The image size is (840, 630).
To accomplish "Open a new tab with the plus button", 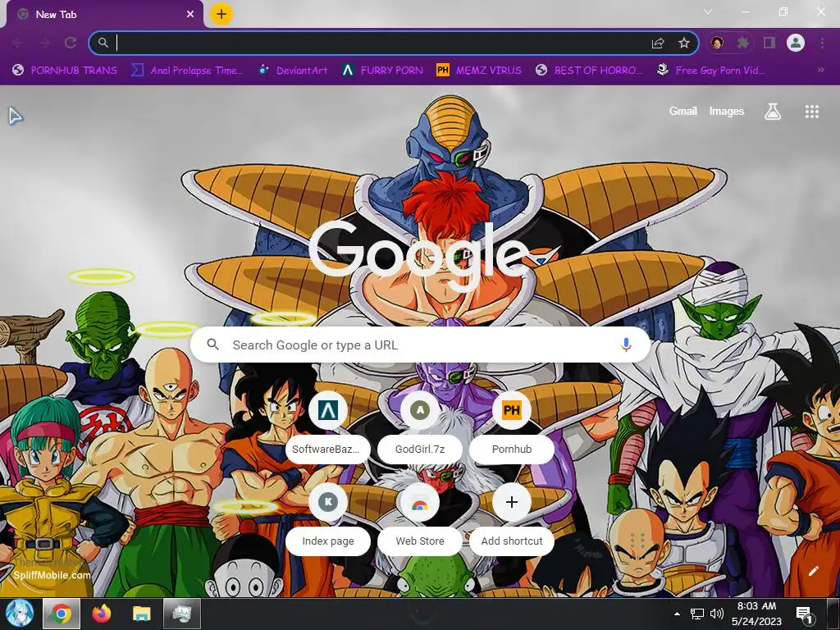I will [221, 15].
